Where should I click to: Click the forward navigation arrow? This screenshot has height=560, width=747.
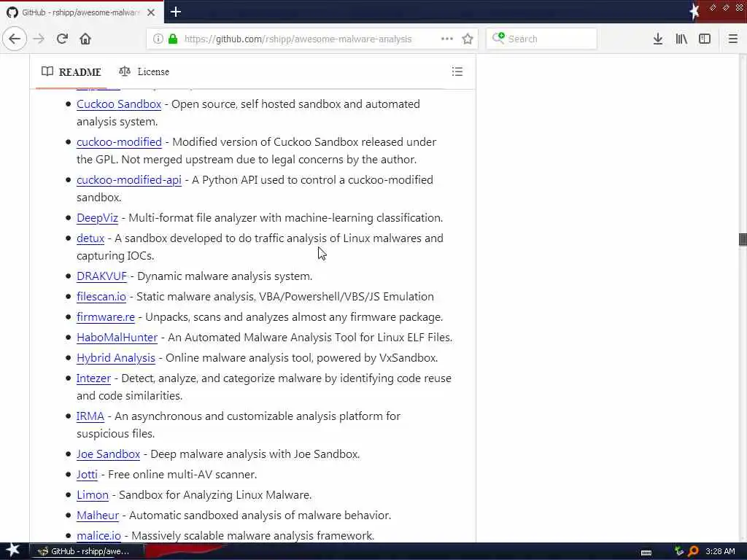pyautogui.click(x=39, y=39)
